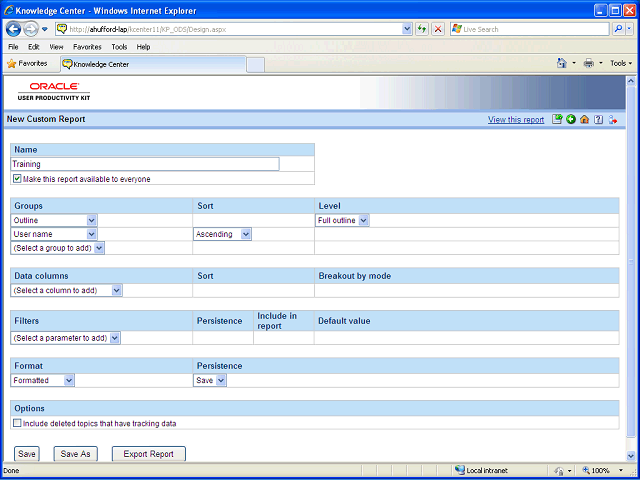Click the Save button
The image size is (640, 480).
click(x=27, y=454)
